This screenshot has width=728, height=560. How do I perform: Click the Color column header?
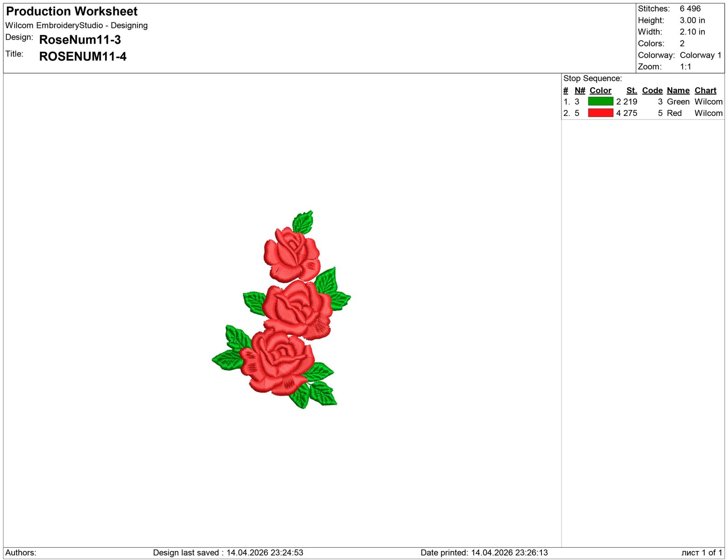click(600, 90)
